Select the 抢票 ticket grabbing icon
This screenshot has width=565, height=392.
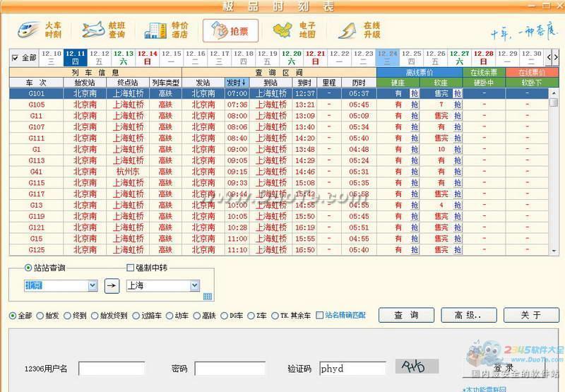(x=231, y=30)
